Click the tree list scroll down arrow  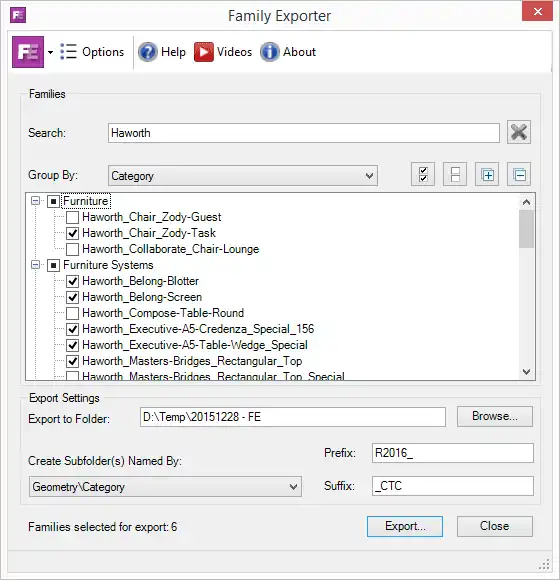click(x=526, y=371)
